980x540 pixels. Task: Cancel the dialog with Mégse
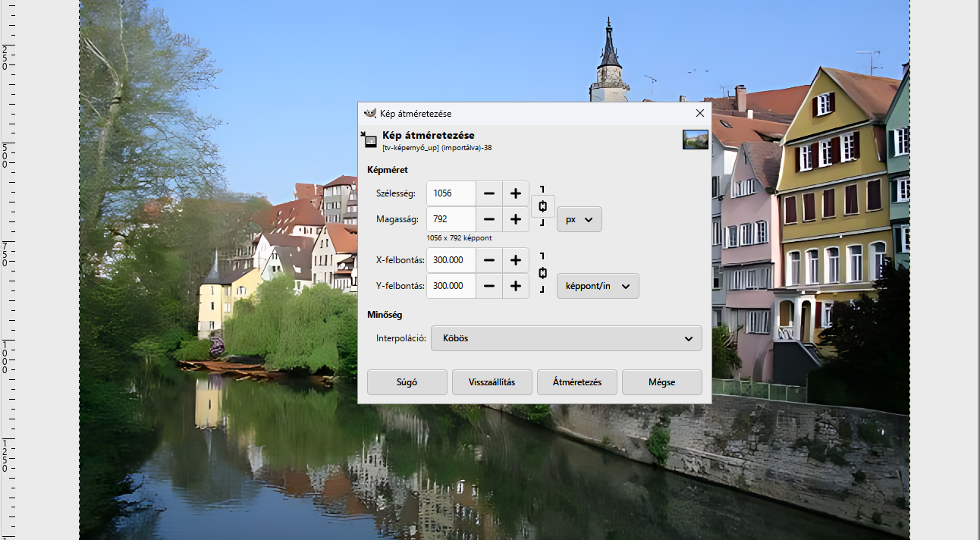662,382
